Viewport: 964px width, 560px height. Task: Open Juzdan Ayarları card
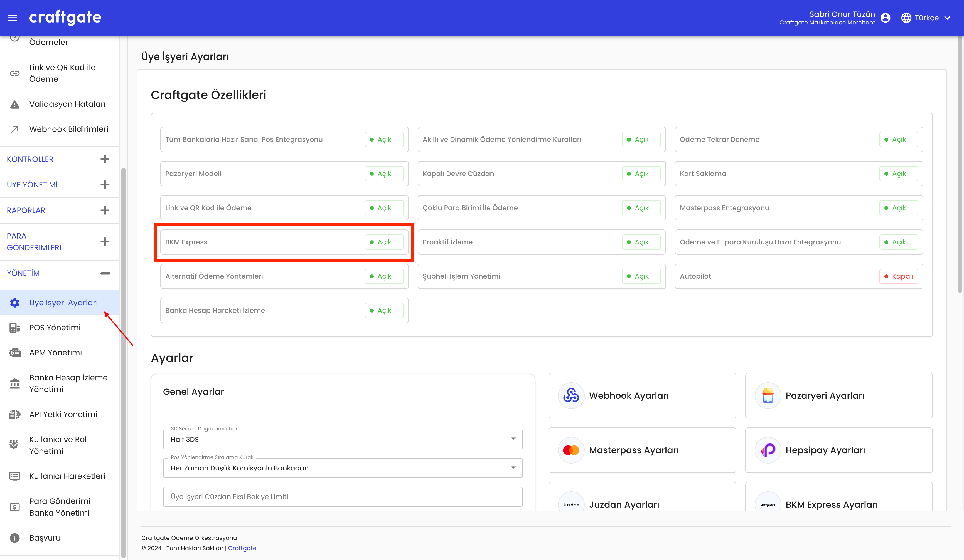642,497
